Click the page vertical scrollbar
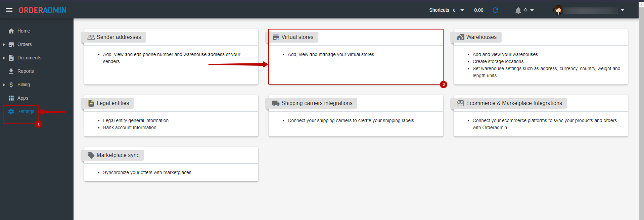The width and height of the screenshot is (644, 220). coord(641,113)
